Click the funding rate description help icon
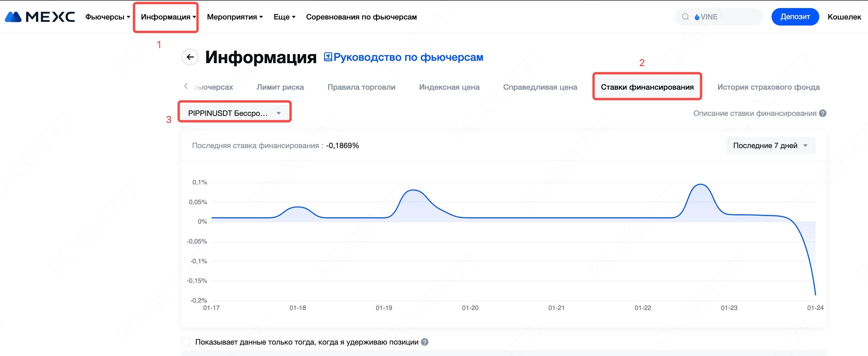Screen dimensions: 868x356 point(823,113)
